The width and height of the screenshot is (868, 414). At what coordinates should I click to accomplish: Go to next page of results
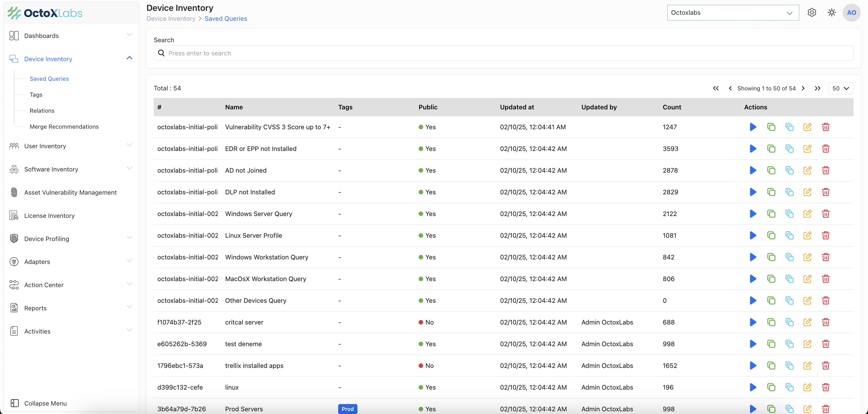(x=803, y=88)
